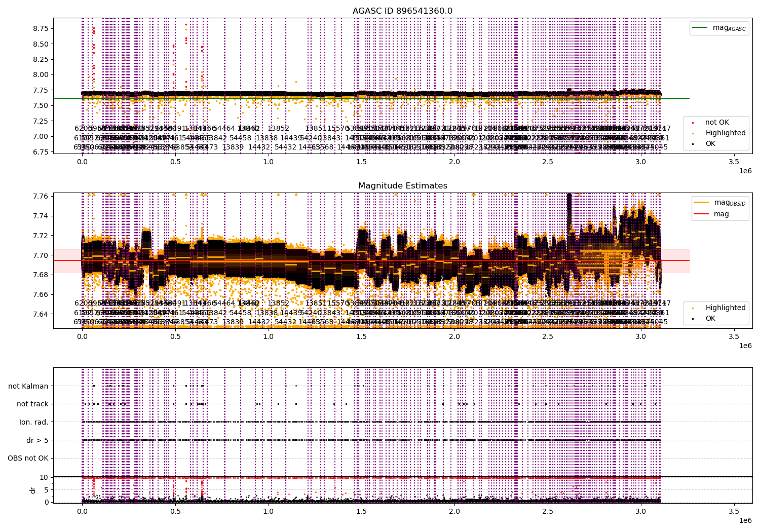
Task: Click 'OK' in the Magnitude Estimates legend
Action: (x=710, y=318)
